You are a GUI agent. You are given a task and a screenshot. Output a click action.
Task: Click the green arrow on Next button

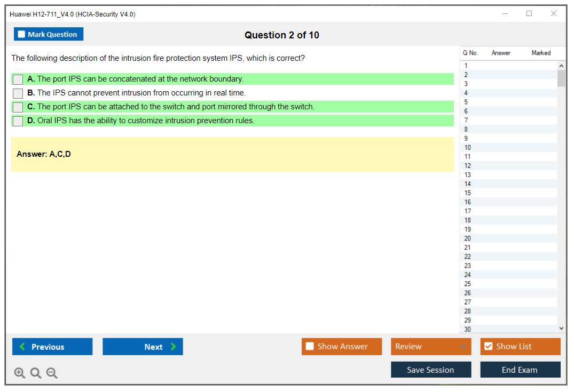174,347
